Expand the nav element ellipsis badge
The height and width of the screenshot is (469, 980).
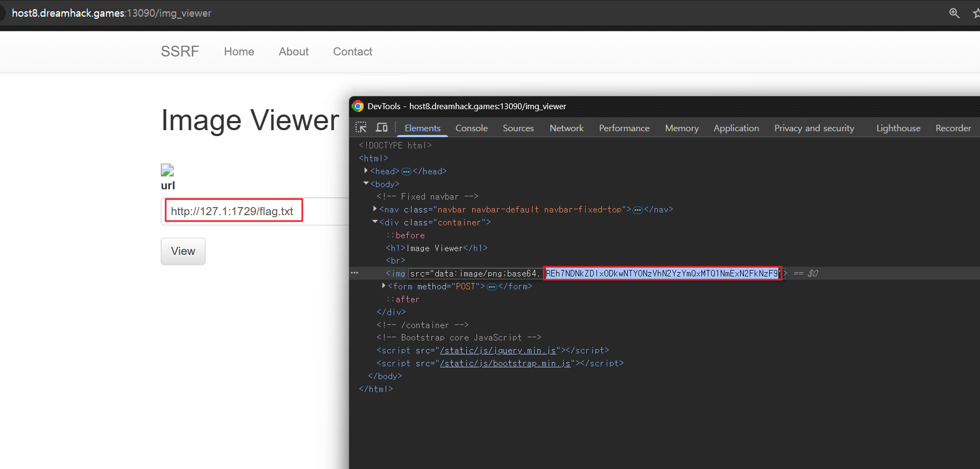click(x=637, y=210)
